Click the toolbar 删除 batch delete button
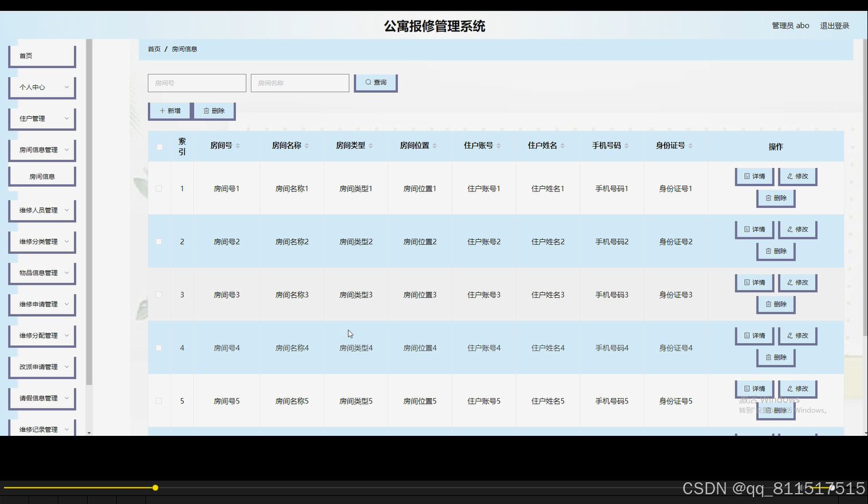Screen dimensions: 868x504 point(214,111)
